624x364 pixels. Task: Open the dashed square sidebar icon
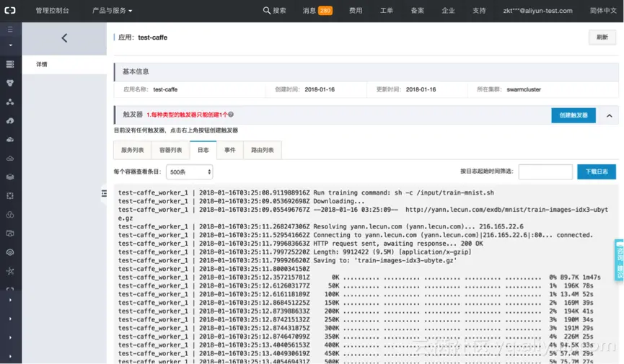click(10, 196)
